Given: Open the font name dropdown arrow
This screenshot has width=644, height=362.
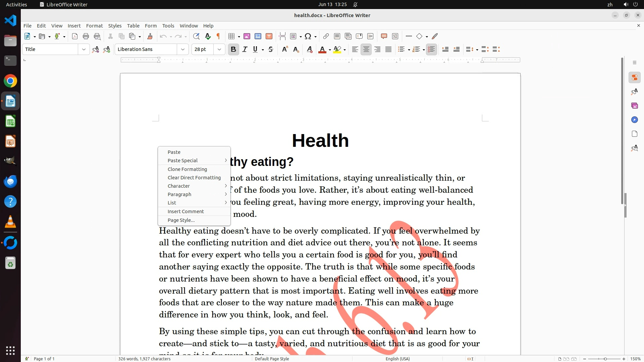Looking at the screenshot, I should point(182,49).
